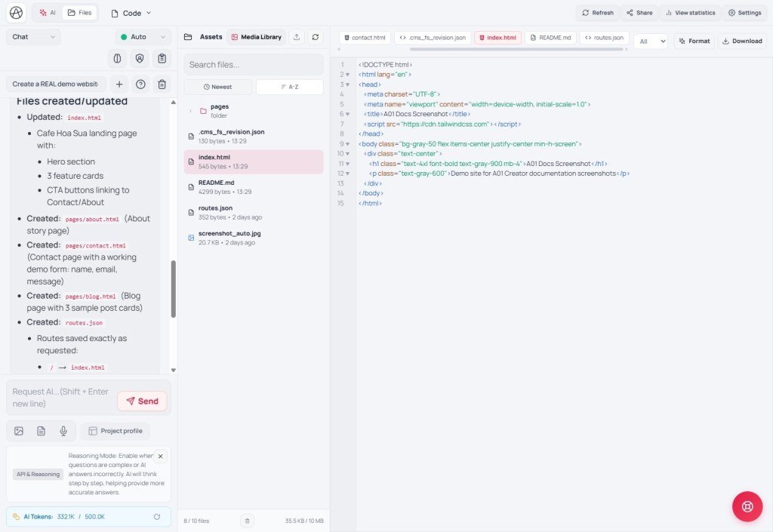Select the 'Create a REAL demo website' conversation
The height and width of the screenshot is (532, 773).
tap(56, 85)
